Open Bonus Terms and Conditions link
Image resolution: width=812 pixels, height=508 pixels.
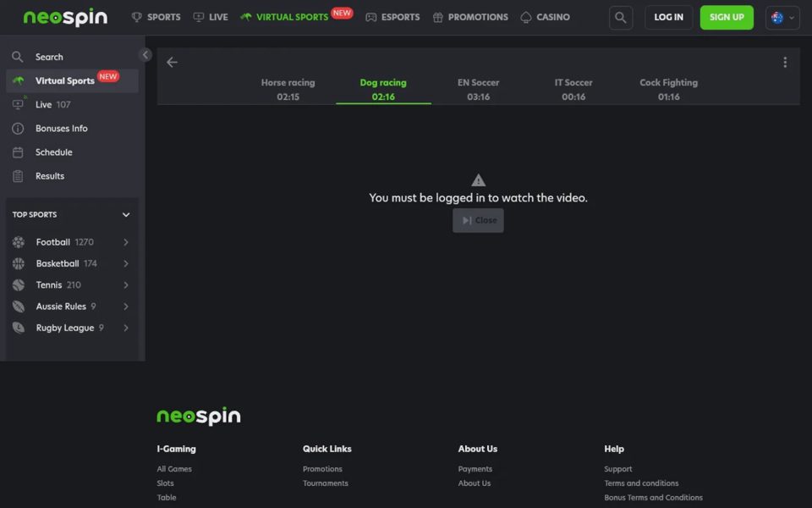pyautogui.click(x=654, y=498)
